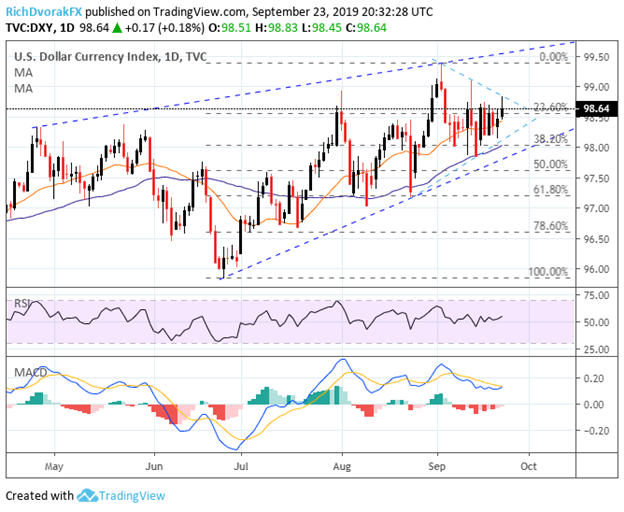Click the RSI 50.00 axis label
The height and width of the screenshot is (512, 624).
point(596,322)
